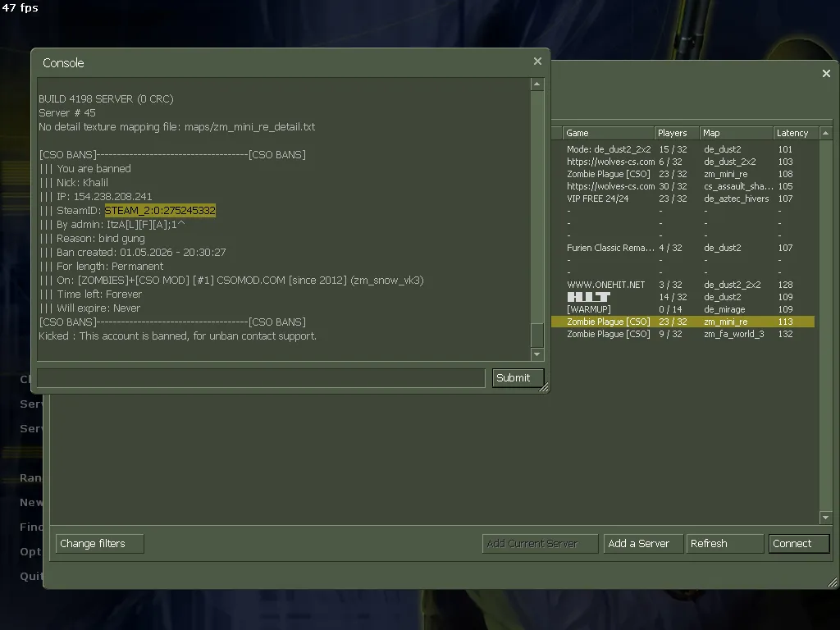
Task: Click the '[CSO MOD] [#1] CSOMOD.COM' console line
Action: point(231,281)
